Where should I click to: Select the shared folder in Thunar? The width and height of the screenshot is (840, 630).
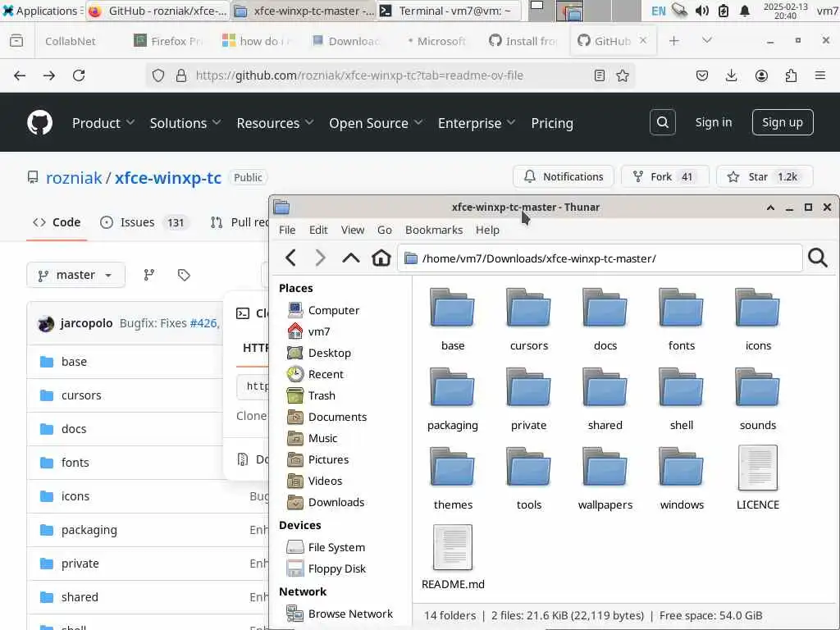[605, 399]
